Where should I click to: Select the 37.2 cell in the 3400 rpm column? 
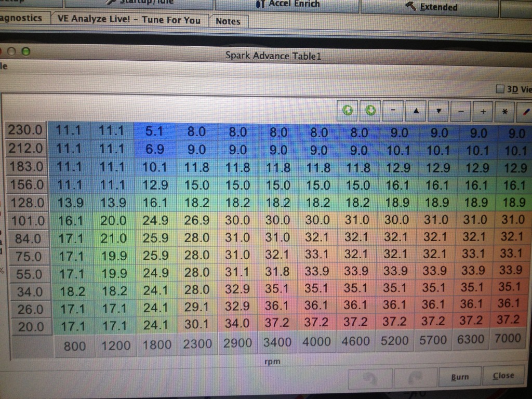[277, 323]
